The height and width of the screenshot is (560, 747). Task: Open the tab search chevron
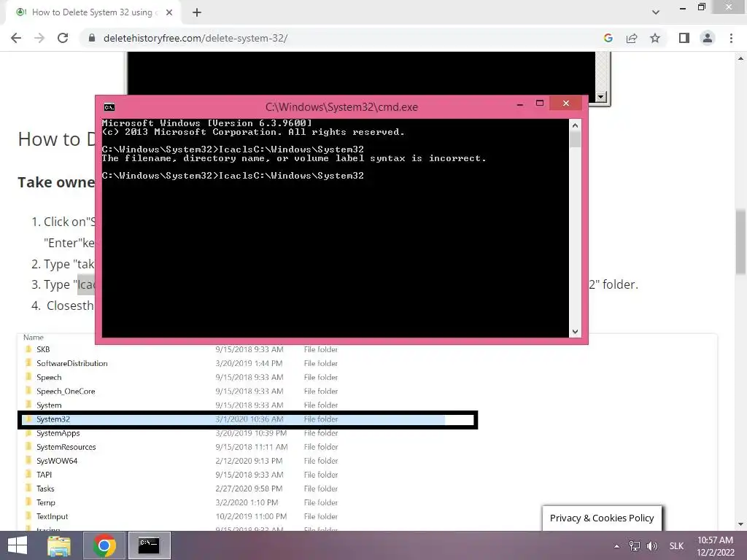point(656,12)
